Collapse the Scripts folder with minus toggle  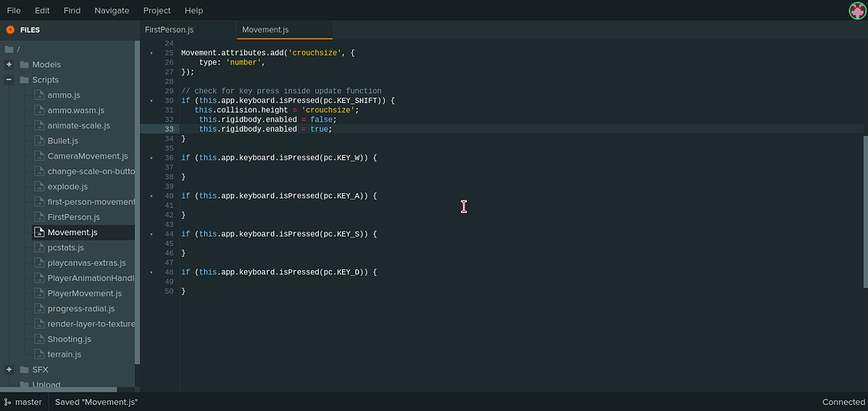[x=9, y=80]
